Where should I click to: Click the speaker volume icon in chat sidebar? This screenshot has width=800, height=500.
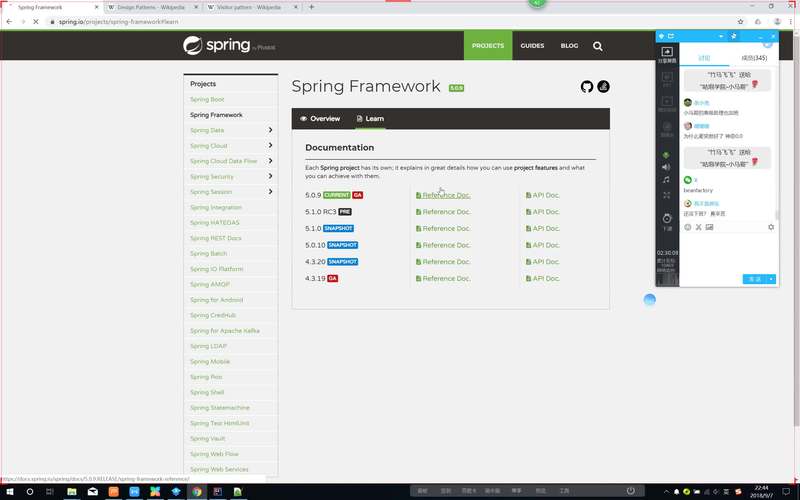tap(666, 167)
